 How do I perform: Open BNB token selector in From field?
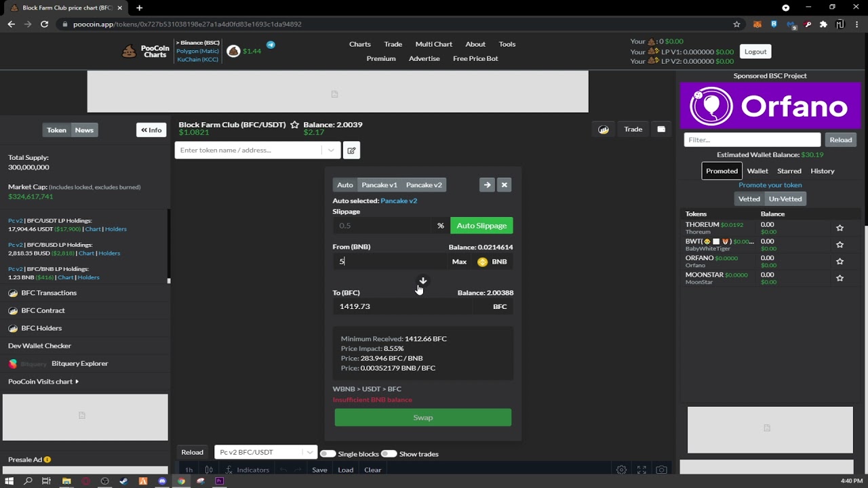(492, 262)
